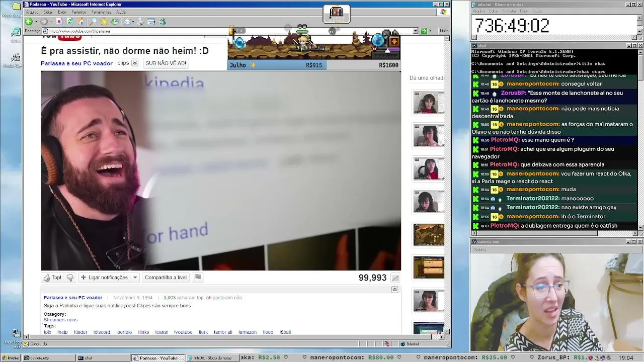Open Streamers ruins category link

click(60, 320)
